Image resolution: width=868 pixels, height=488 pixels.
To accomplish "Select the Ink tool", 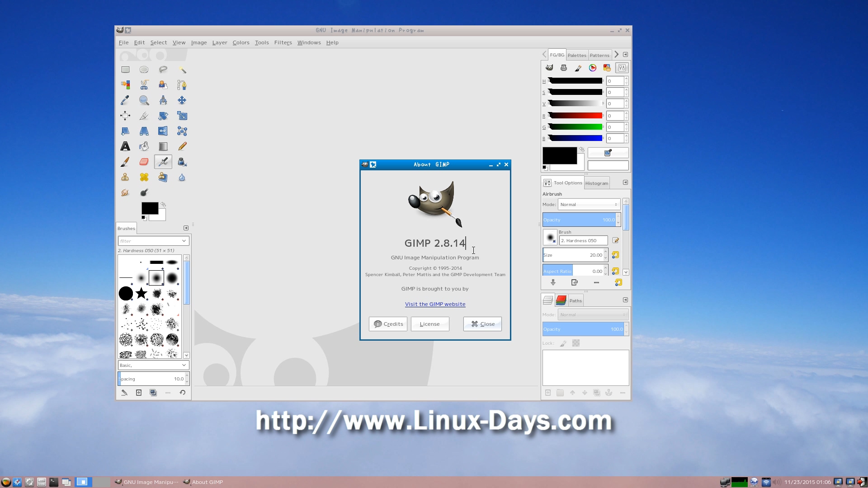I will [x=182, y=162].
